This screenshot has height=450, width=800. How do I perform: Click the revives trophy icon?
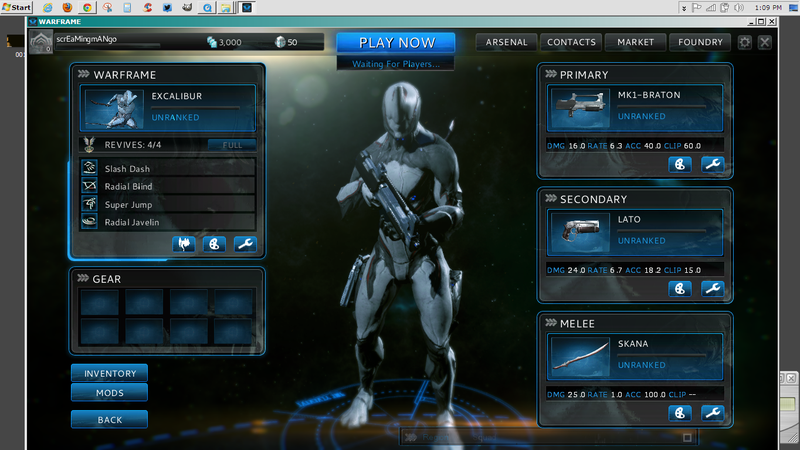(89, 145)
